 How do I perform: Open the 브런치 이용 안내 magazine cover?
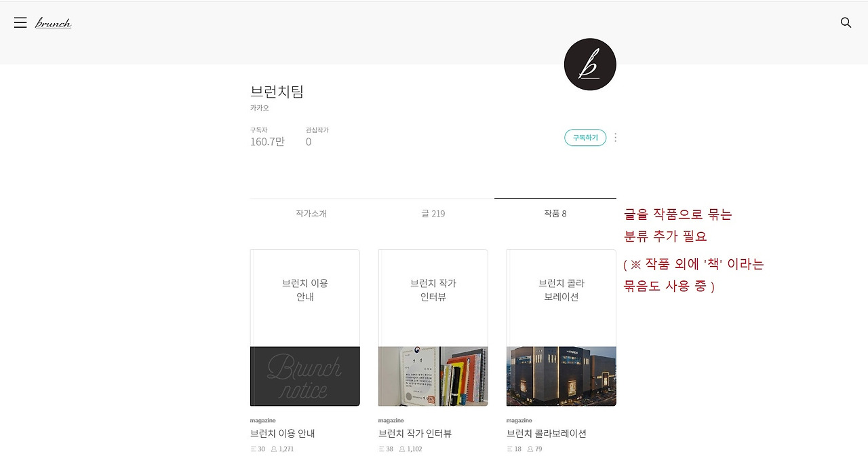305,328
